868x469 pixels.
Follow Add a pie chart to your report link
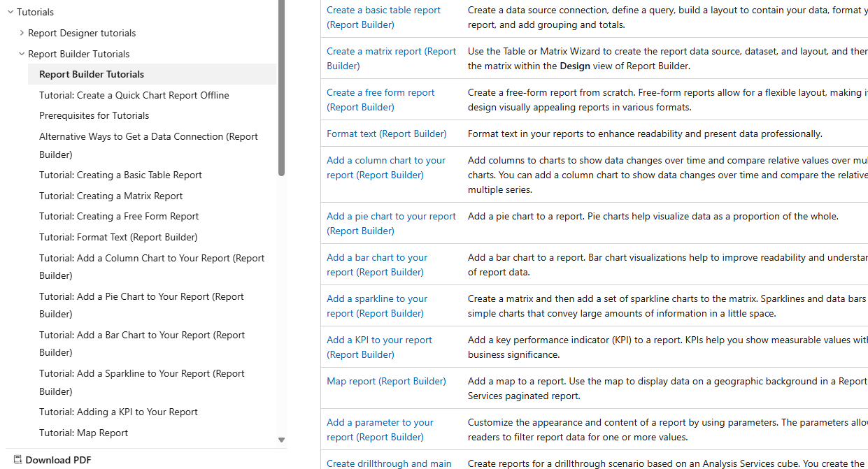tap(391, 224)
